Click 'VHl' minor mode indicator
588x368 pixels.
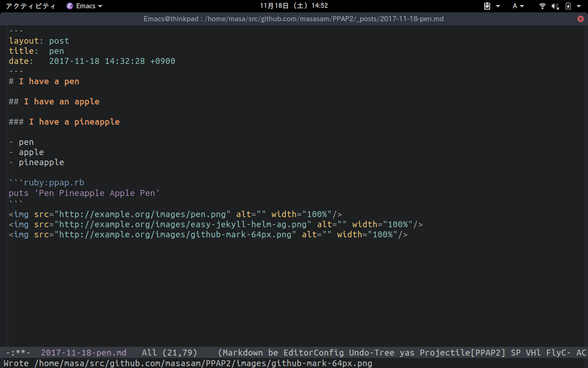(533, 353)
